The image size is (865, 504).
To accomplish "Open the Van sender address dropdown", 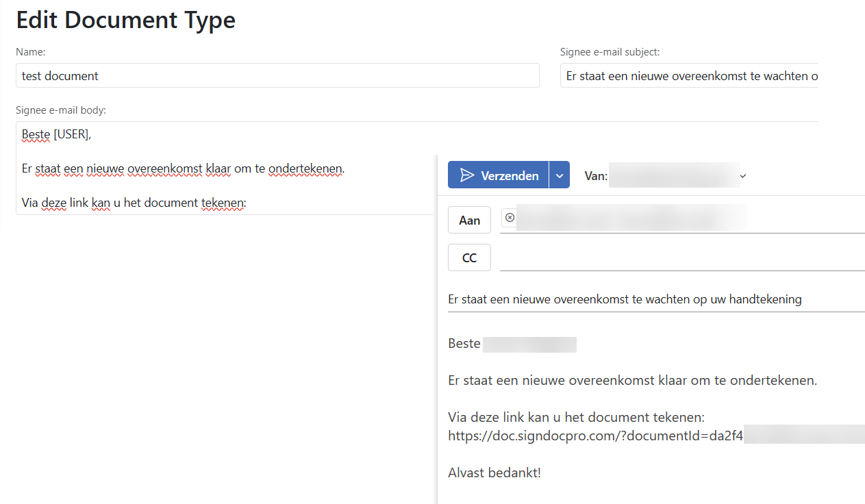I will click(x=675, y=175).
